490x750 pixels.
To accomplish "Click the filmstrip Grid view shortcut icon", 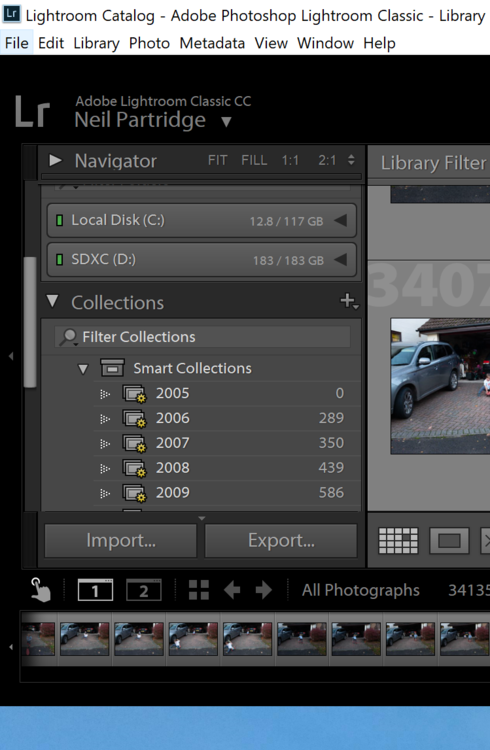I will [x=199, y=590].
